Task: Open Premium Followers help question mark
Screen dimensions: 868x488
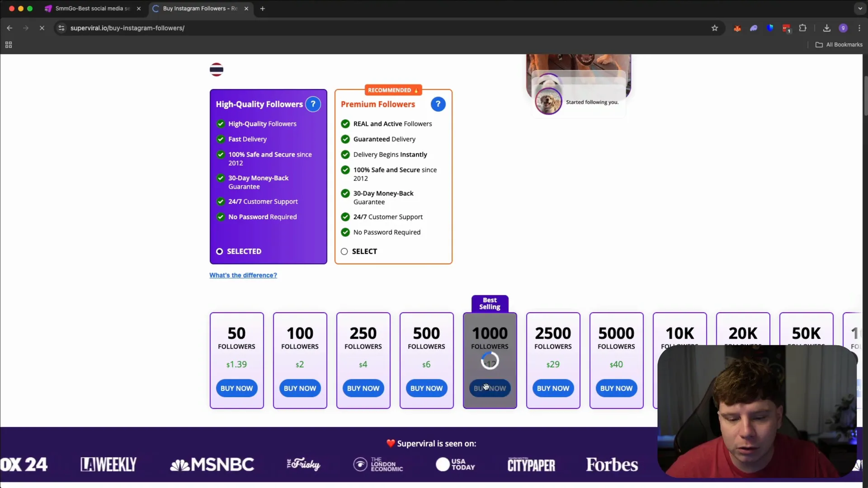Action: (438, 104)
